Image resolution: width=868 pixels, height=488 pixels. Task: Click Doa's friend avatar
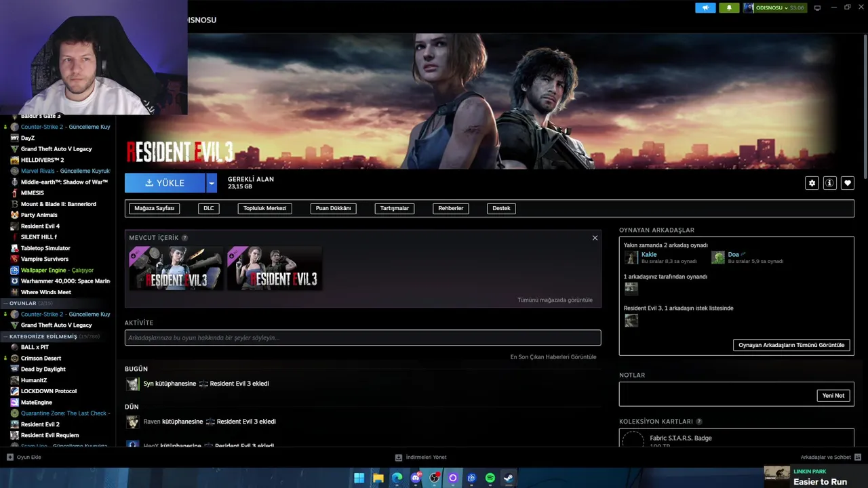718,258
